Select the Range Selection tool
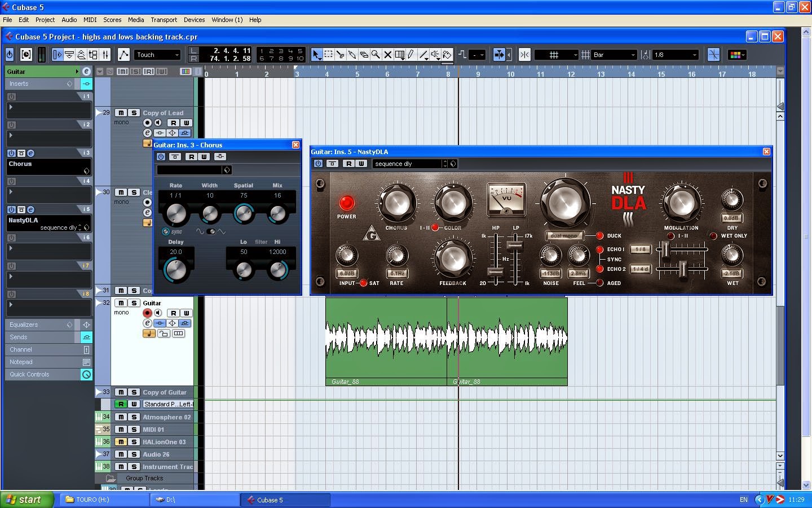812x508 pixels. click(329, 55)
